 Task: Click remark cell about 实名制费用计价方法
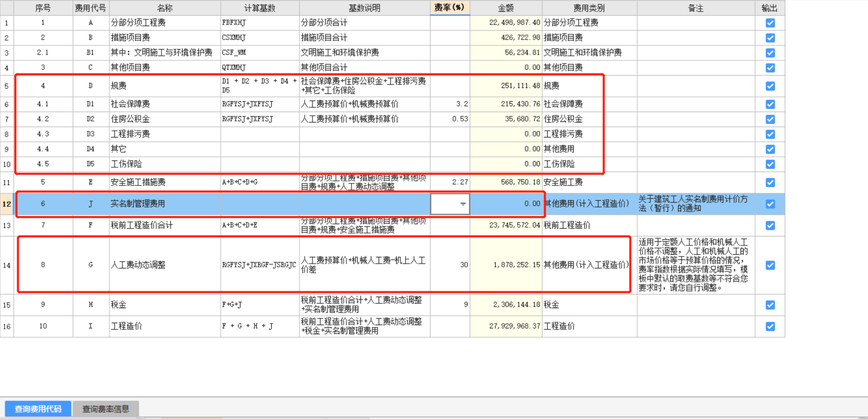point(696,204)
